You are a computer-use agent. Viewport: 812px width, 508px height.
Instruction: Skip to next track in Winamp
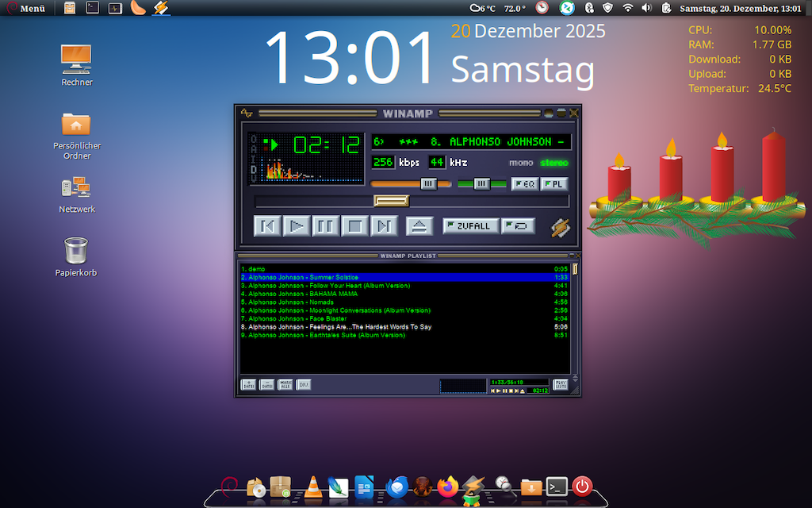tap(384, 226)
